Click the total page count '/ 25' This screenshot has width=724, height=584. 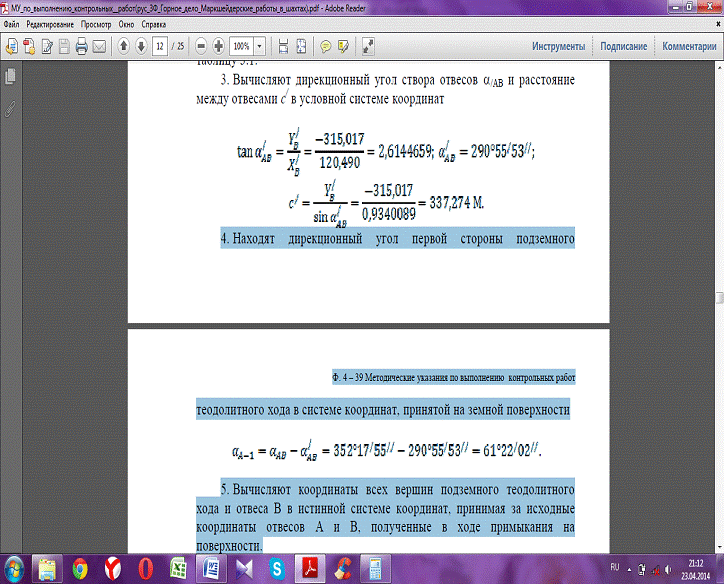[178, 46]
